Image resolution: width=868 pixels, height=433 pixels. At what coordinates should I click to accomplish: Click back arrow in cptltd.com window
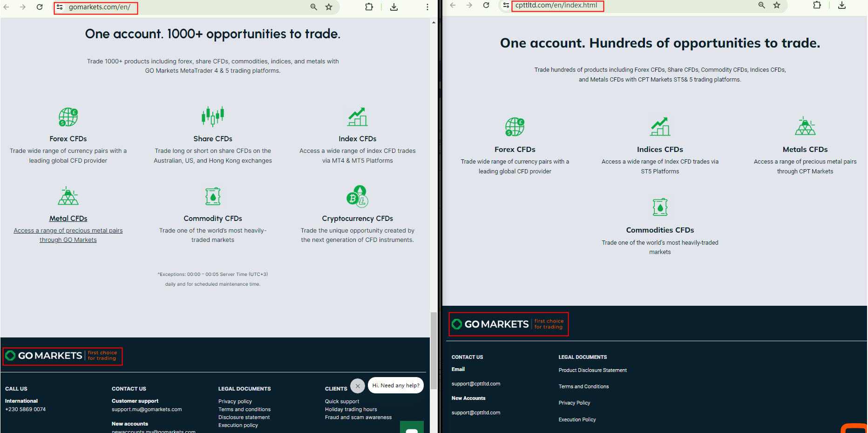point(453,5)
